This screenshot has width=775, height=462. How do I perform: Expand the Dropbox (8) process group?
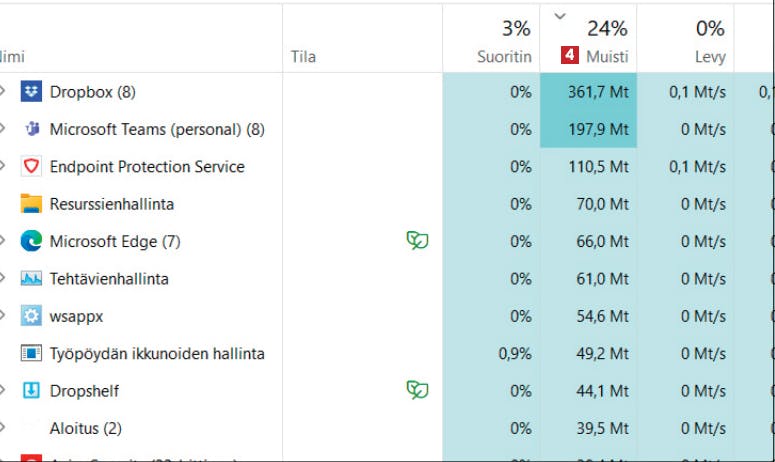(x=3, y=92)
